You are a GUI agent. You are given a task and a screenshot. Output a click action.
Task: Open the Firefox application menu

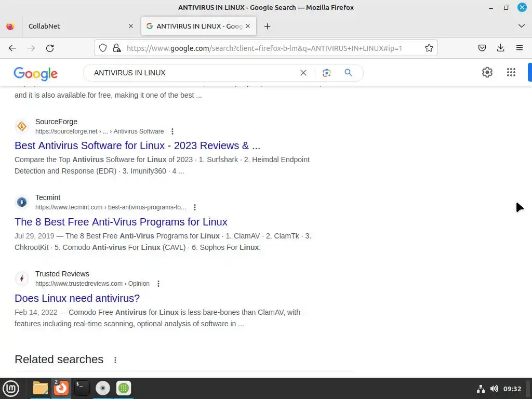point(519,48)
